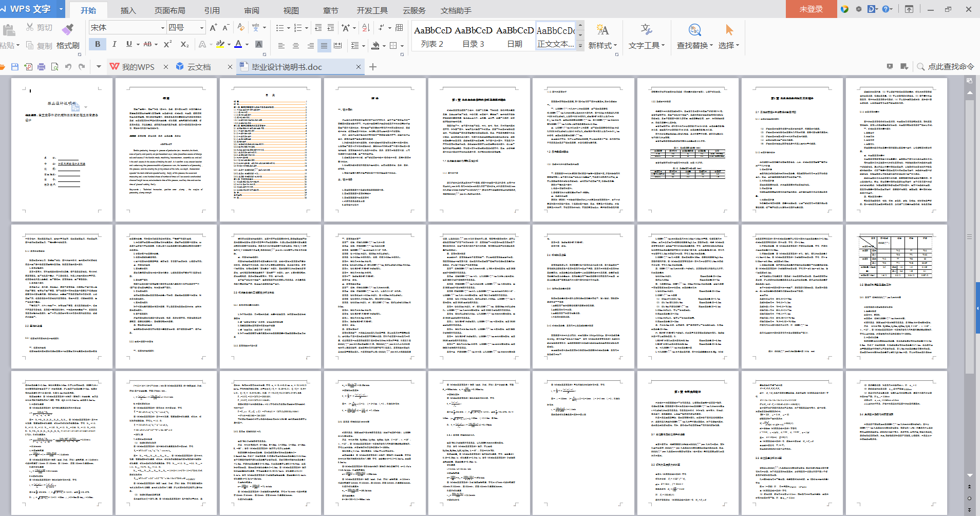The image size is (980, 516).
Task: Click the Superscript X² icon
Action: click(x=167, y=45)
